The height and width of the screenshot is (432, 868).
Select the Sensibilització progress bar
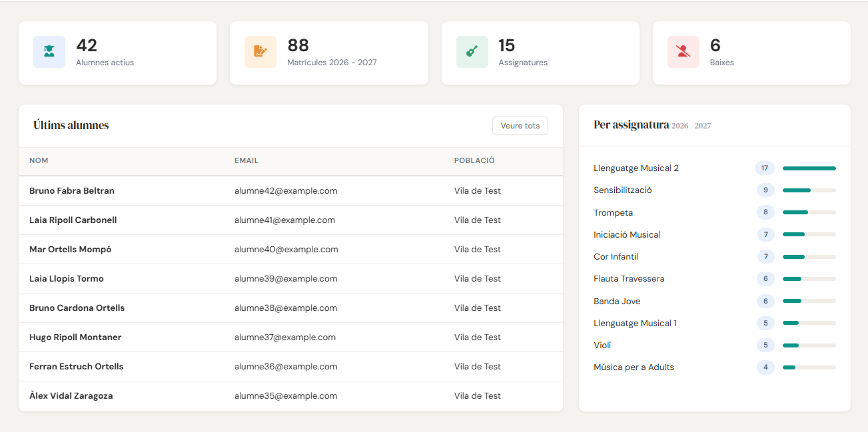pyautogui.click(x=809, y=190)
